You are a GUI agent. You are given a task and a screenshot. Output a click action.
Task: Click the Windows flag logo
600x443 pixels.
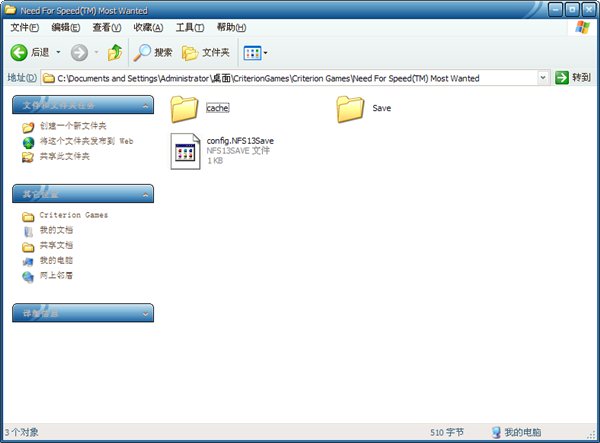[x=582, y=28]
